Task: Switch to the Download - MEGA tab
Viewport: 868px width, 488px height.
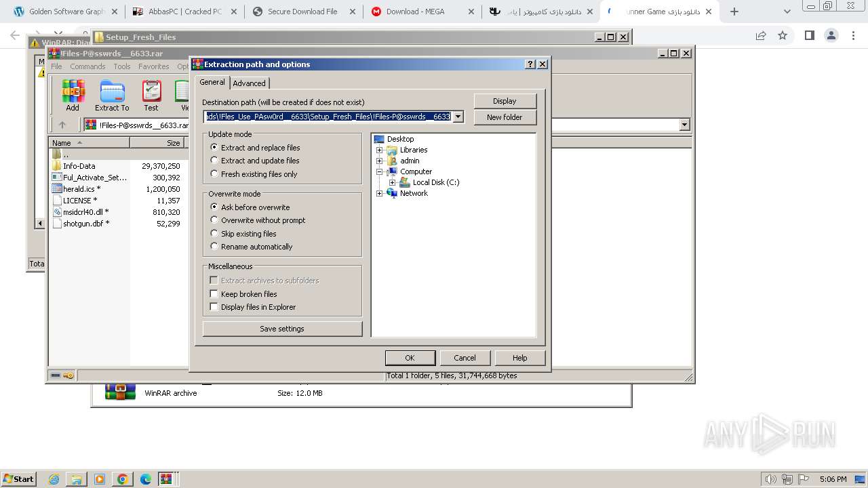Action: pos(422,12)
